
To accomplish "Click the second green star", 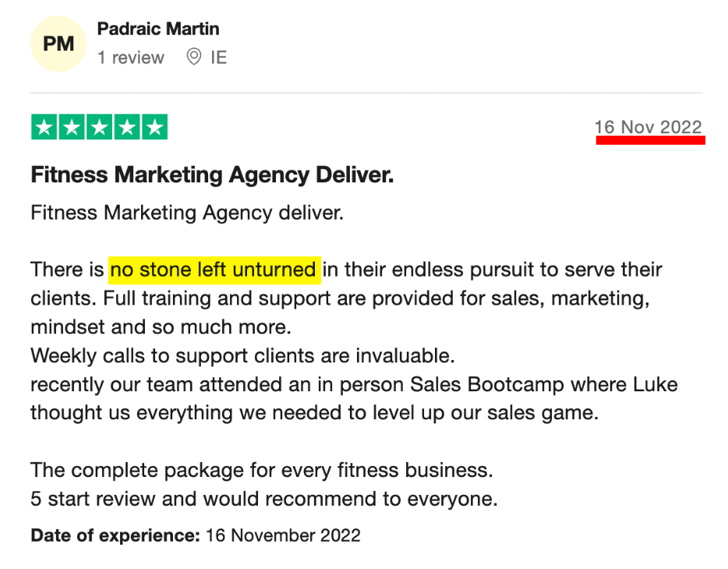I will click(72, 127).
